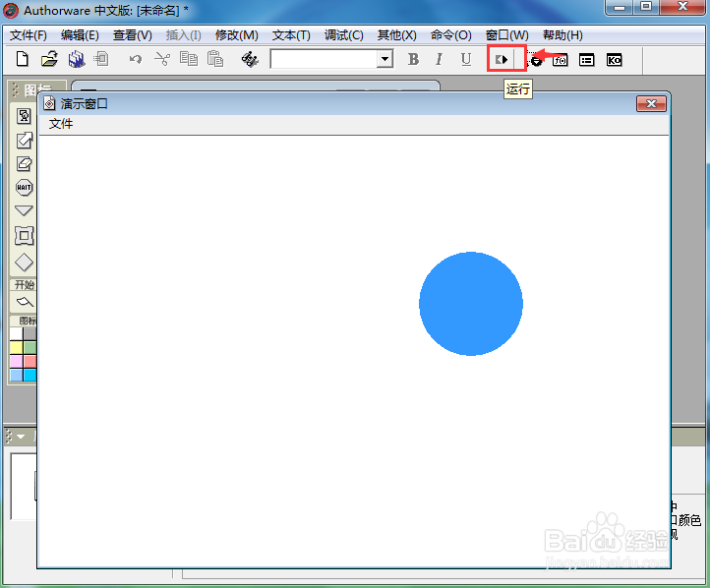This screenshot has width=710, height=588.
Task: Choose the green icon color swatch
Action: pos(30,348)
